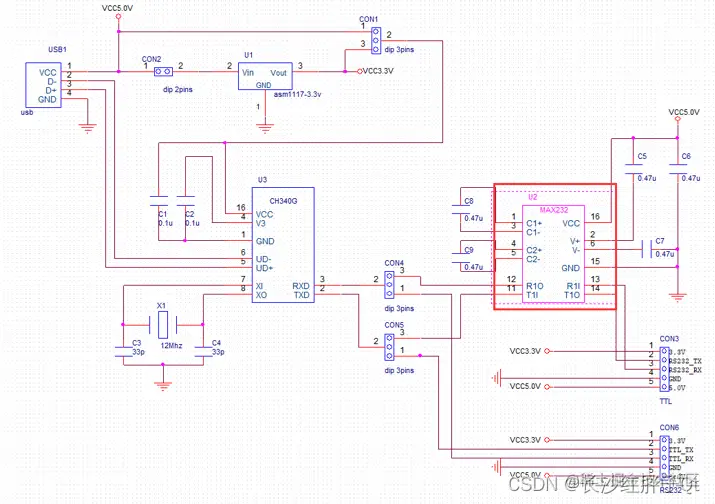This screenshot has width=715, height=504.
Task: Select the CH340G chip U3 body
Action: [283, 244]
